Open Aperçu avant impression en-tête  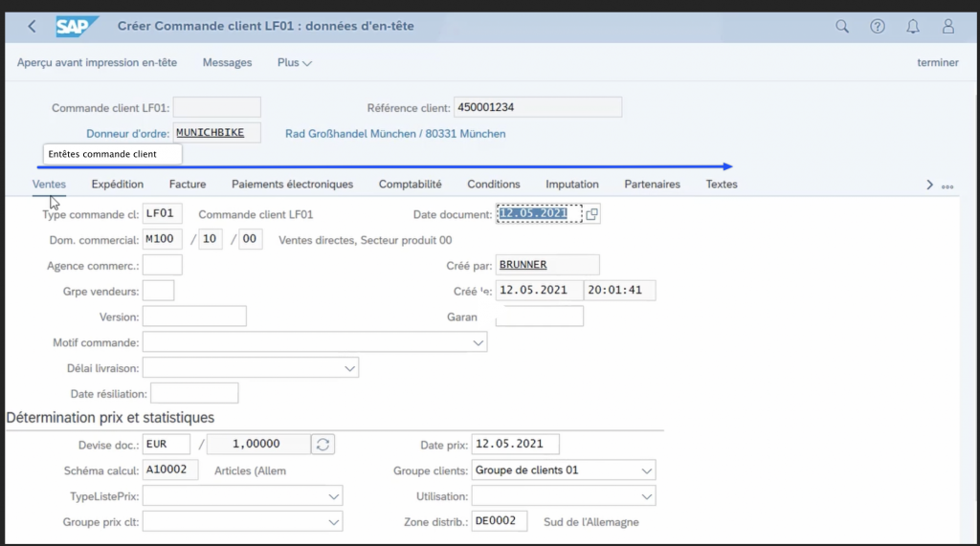click(97, 63)
